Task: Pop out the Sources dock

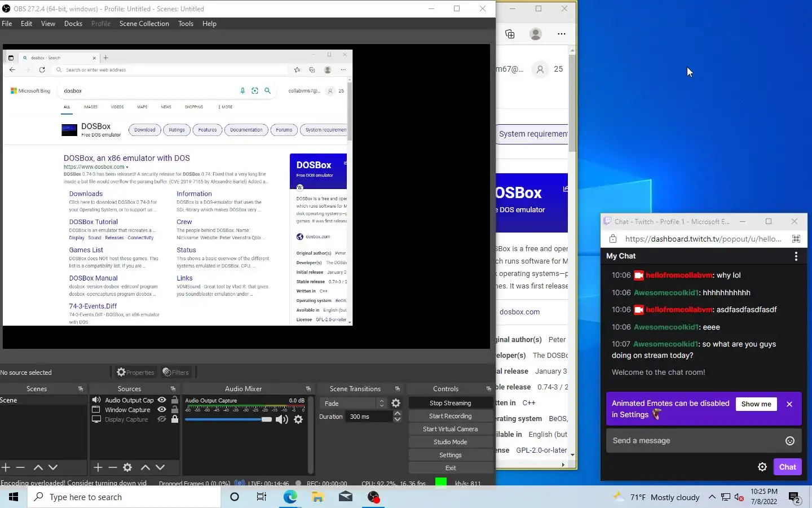Action: click(x=173, y=389)
